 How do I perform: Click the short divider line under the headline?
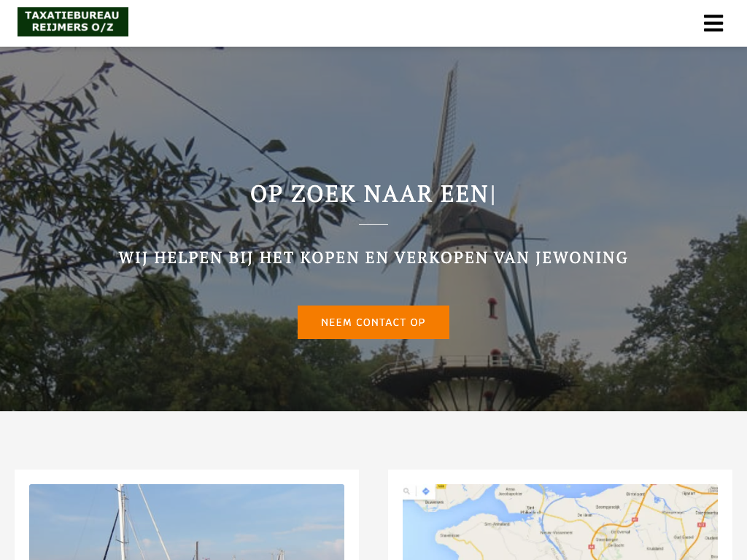(x=373, y=224)
